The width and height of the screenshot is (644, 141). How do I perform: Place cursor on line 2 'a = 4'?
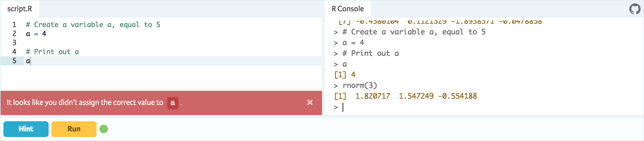(x=36, y=34)
